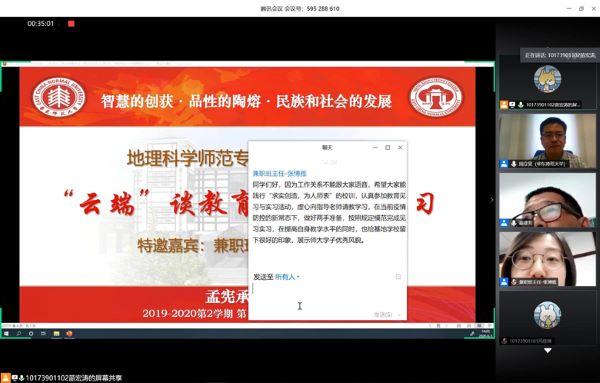Click the orange host icon at bottom-left
600x383 pixels.
6,378
